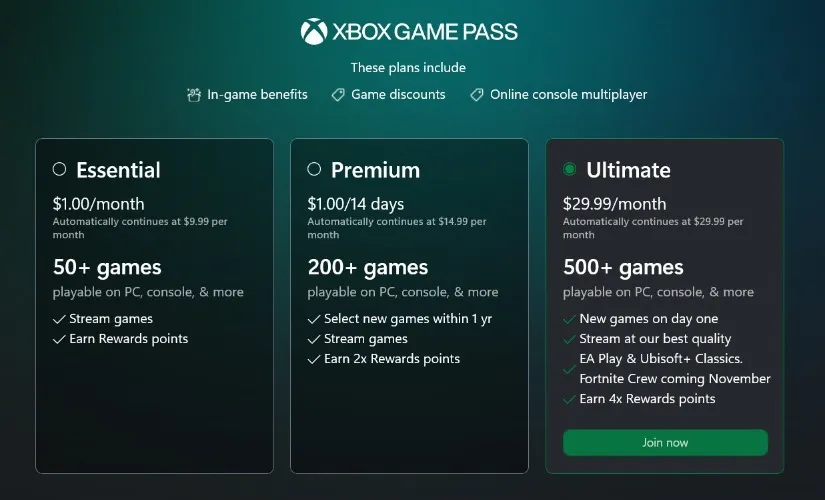
Task: Click the $29.99/month Ultimate price
Action: [x=614, y=204]
